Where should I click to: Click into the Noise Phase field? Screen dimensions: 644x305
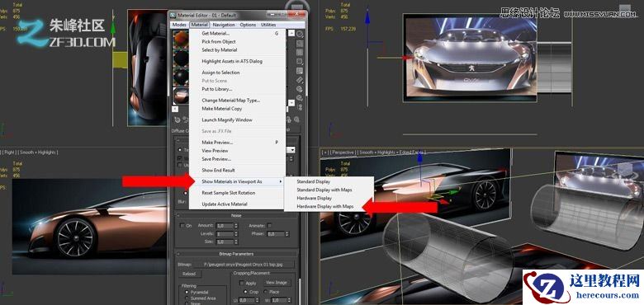coord(276,233)
